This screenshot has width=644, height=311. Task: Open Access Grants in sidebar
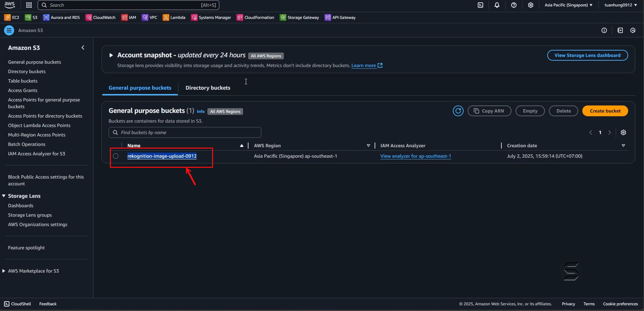[23, 90]
